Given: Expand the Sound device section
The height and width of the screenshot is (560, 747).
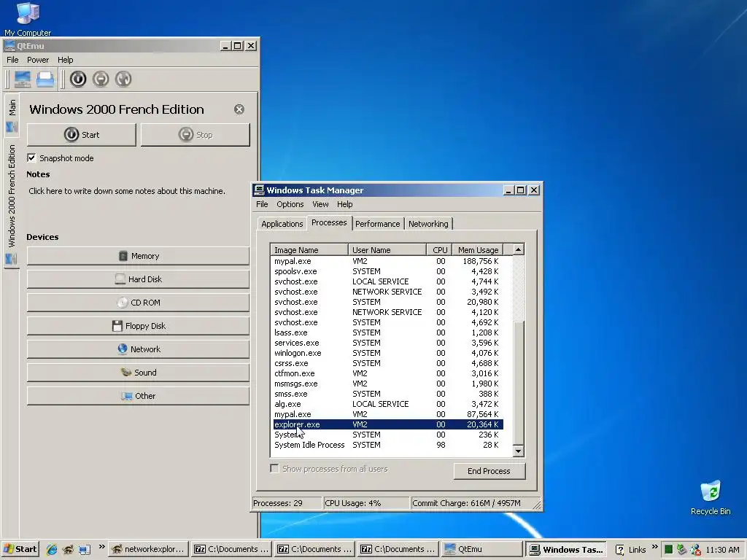Looking at the screenshot, I should tap(138, 373).
